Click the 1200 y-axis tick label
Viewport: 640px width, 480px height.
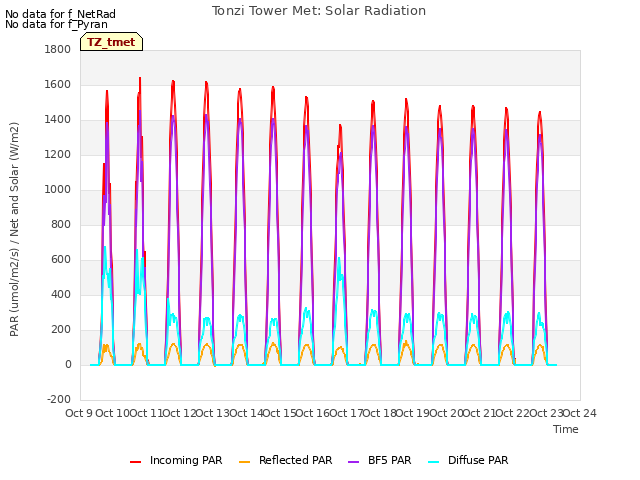pyautogui.click(x=58, y=155)
